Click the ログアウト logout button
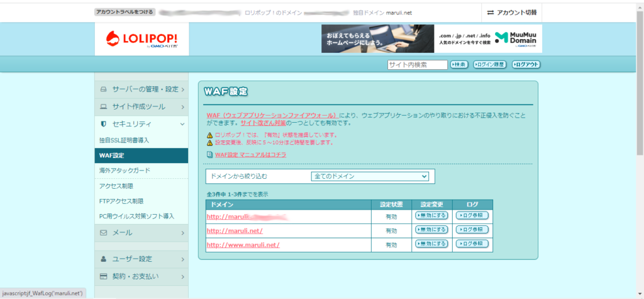644x299 pixels. point(526,65)
